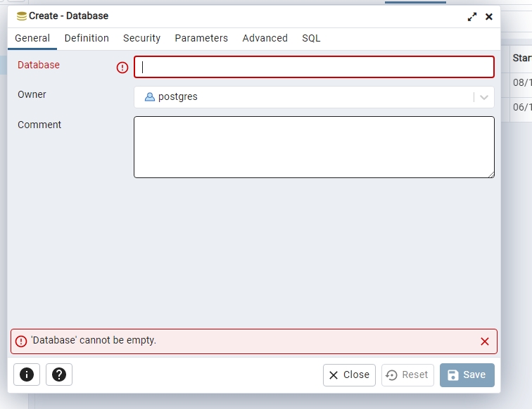Open the Owner select showing postgres
The width and height of the screenshot is (532, 409).
pyautogui.click(x=303, y=97)
